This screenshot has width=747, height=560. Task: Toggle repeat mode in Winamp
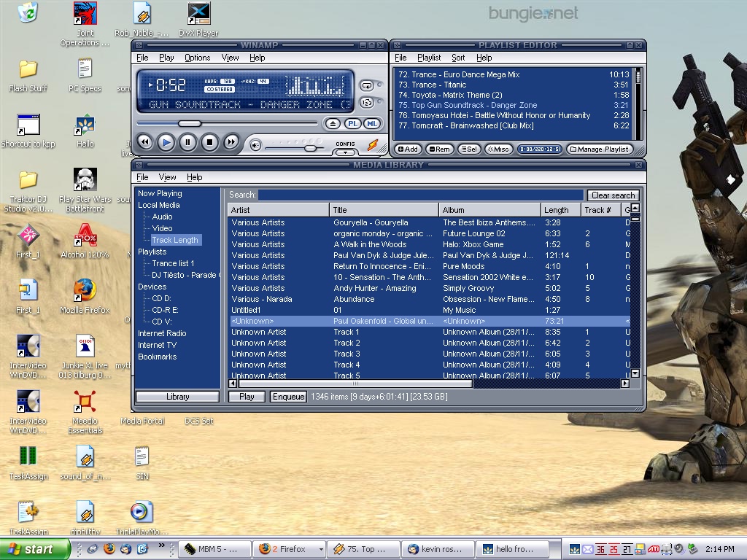tap(367, 86)
